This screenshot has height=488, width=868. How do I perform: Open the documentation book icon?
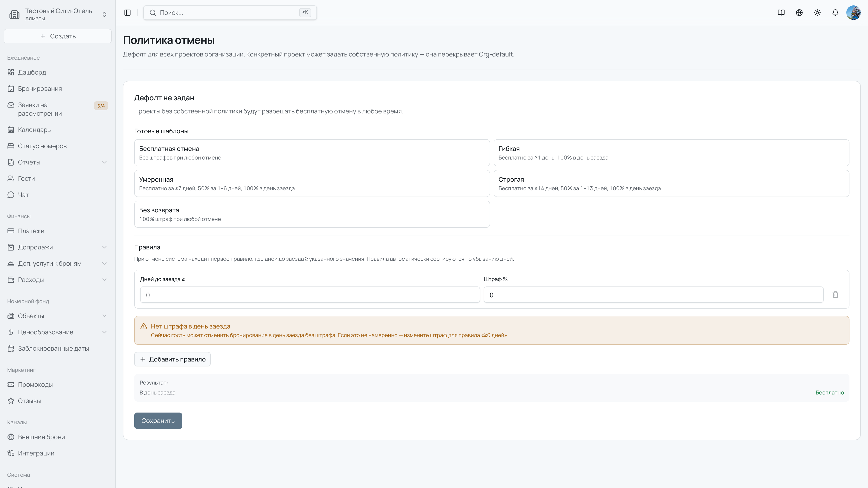(x=781, y=12)
